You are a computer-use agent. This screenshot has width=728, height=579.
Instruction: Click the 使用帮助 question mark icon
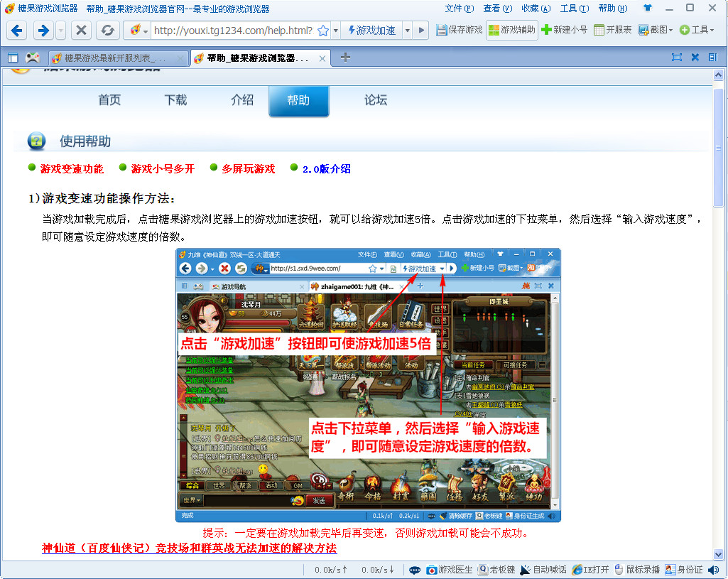(x=37, y=141)
